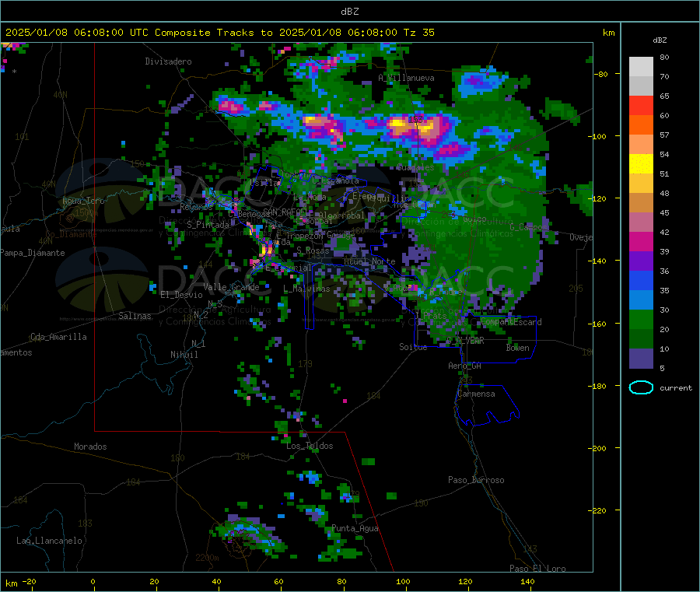Click the 'Salinas' location label

(135, 316)
